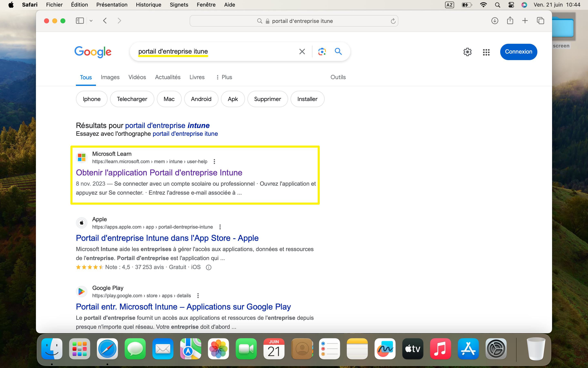The image size is (588, 368).
Task: Filter results with the Iphone chip
Action: pos(92,99)
